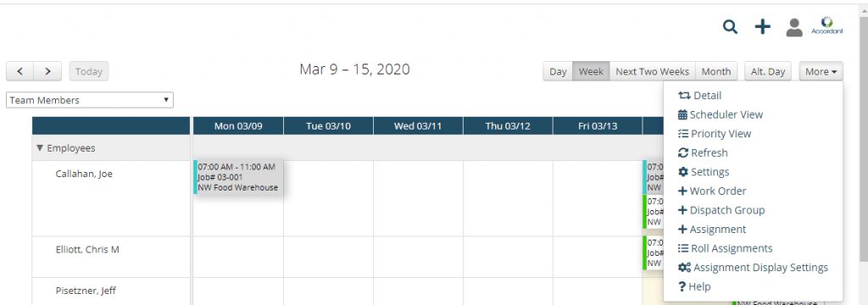This screenshot has height=305, width=868.
Task: Switch to Month view
Action: (x=716, y=71)
